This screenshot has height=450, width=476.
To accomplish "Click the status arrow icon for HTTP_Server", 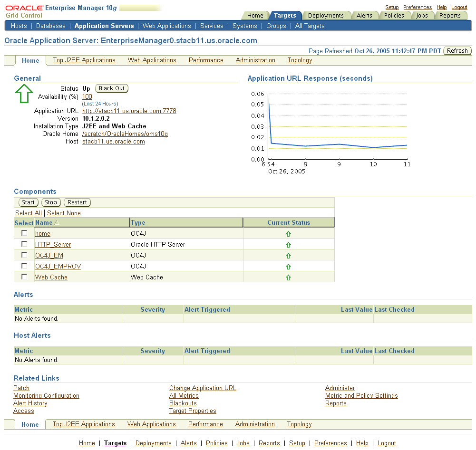I will [x=288, y=244].
